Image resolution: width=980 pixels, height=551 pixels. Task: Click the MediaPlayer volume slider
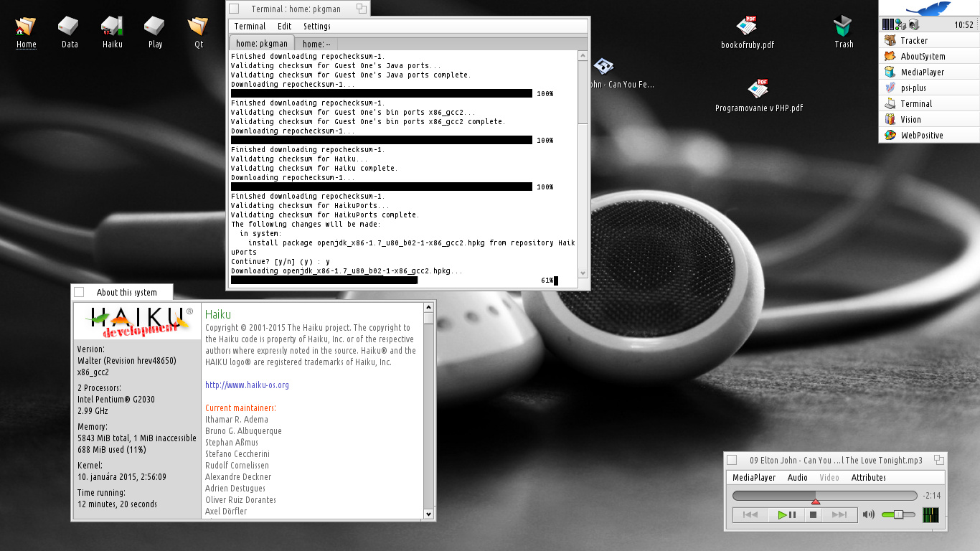tap(898, 514)
